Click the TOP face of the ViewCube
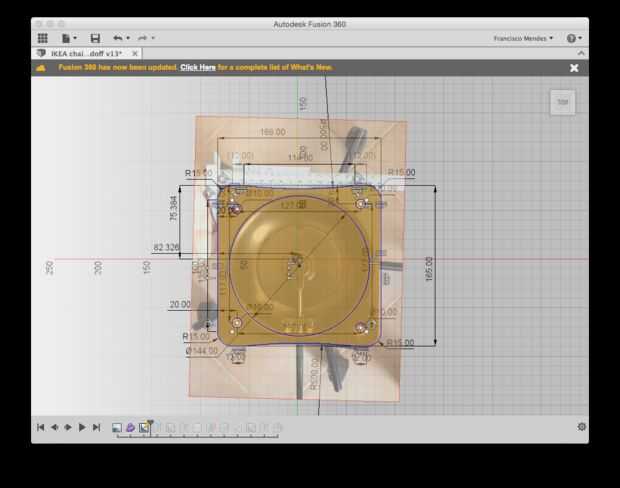 click(x=562, y=102)
